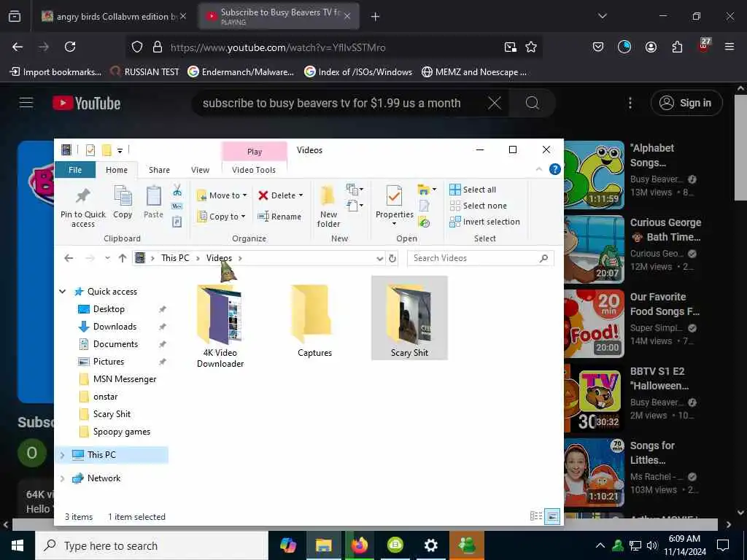Screen dimensions: 747x560
Task: Create a New folder from ribbon
Action: click(328, 206)
